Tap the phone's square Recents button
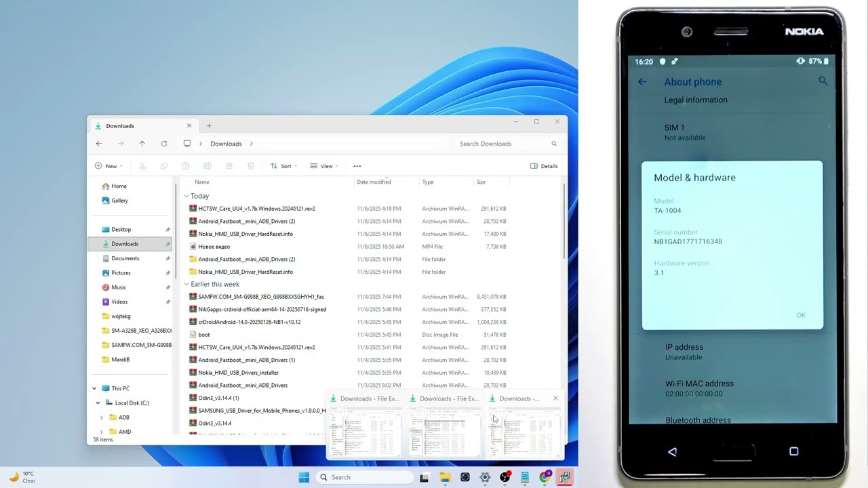Viewport: 868px width, 488px height. coord(794,451)
